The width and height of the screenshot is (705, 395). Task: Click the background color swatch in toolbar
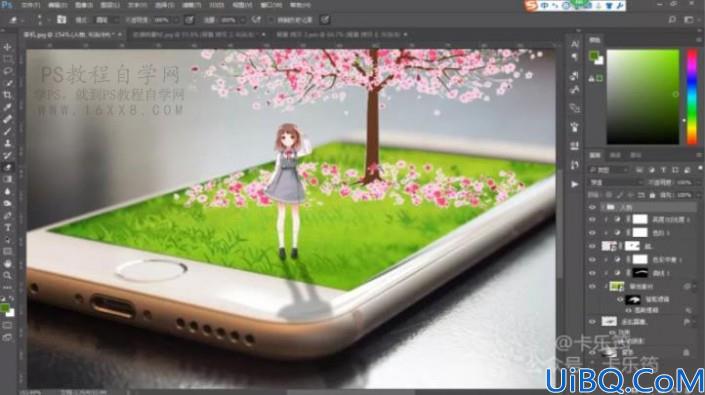10,313
